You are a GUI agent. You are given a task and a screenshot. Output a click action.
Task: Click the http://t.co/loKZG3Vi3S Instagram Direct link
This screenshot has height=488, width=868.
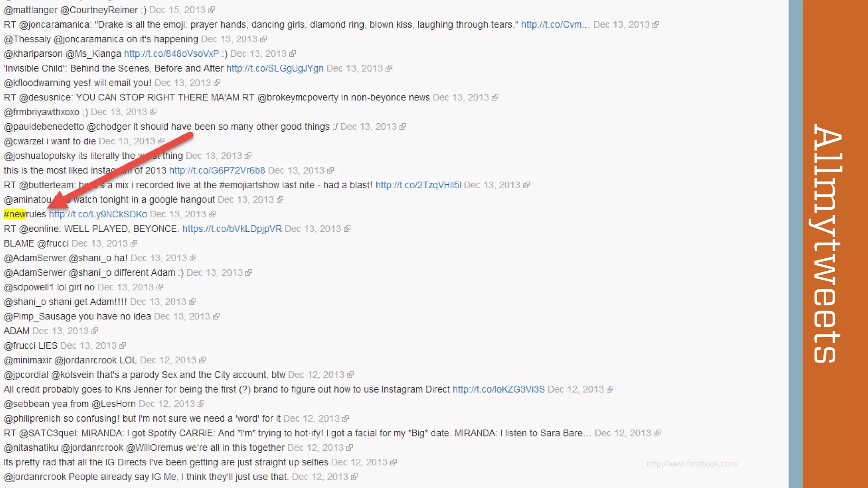pos(498,389)
